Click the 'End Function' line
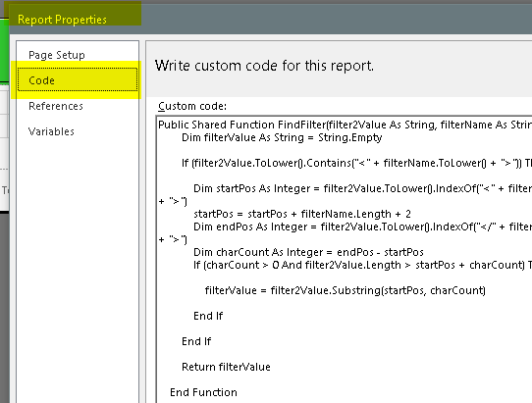The image size is (532, 403). tap(203, 392)
